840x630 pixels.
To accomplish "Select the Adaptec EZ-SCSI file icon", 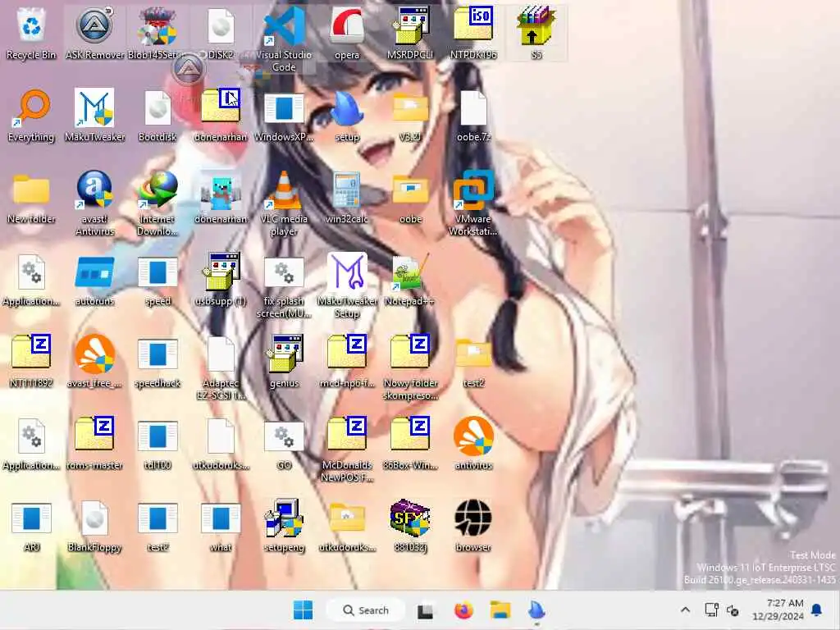I will click(221, 367).
